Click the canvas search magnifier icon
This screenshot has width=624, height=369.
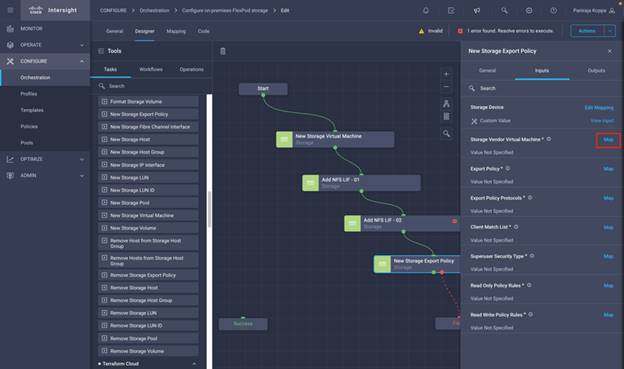click(x=447, y=134)
